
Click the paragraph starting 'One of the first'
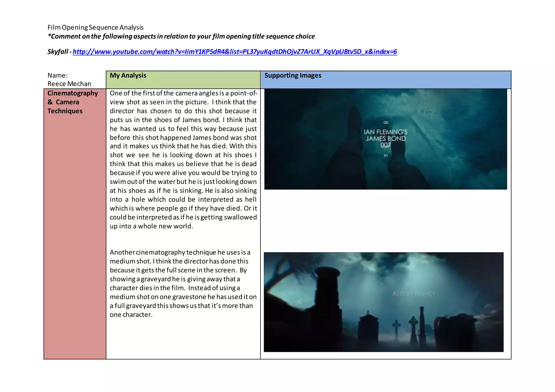tap(183, 159)
